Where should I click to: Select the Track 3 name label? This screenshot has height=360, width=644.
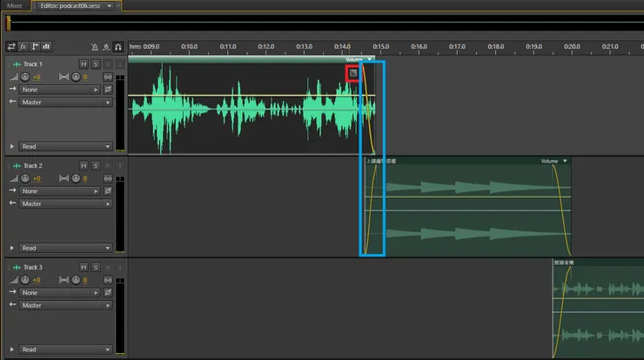click(x=33, y=267)
